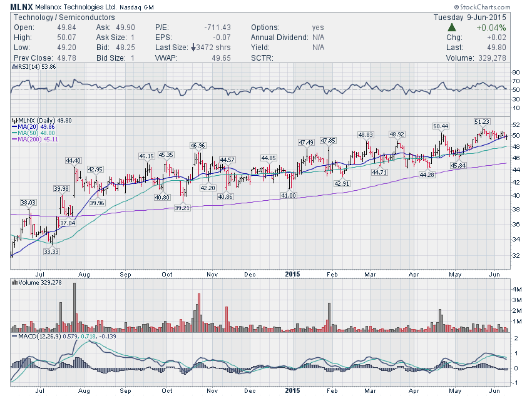The image size is (532, 396).
Task: Click the VWAP value 49.65
Action: [221, 58]
